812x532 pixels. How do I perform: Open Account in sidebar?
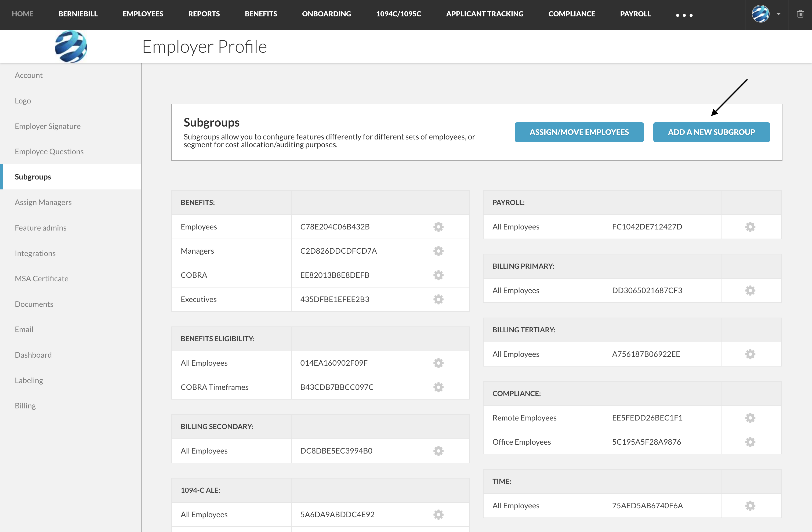point(29,76)
